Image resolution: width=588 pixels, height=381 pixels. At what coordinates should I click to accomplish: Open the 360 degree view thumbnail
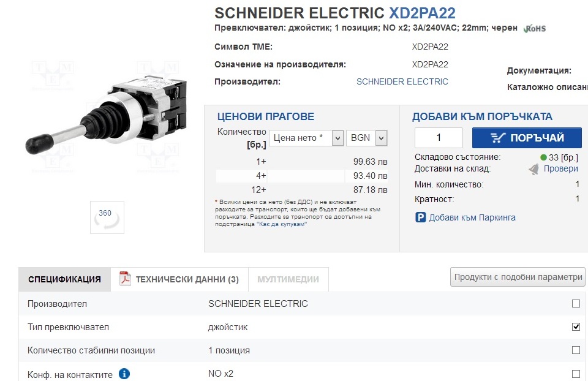(107, 217)
